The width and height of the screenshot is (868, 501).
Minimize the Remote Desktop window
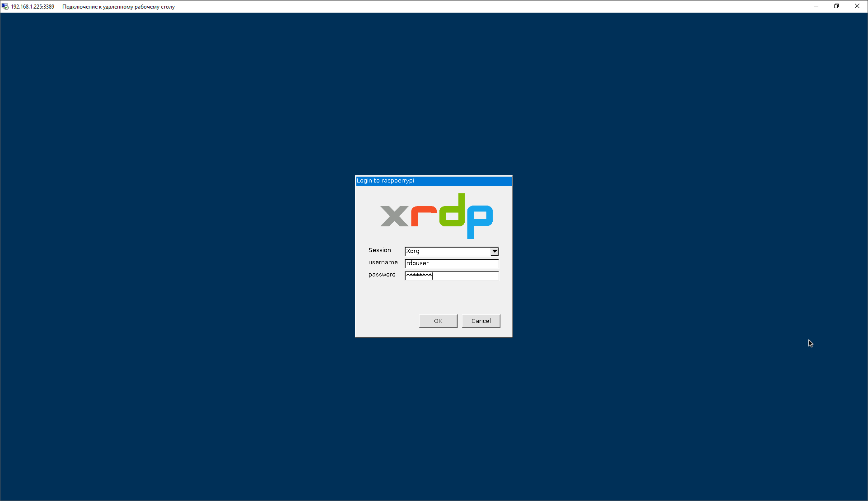816,6
